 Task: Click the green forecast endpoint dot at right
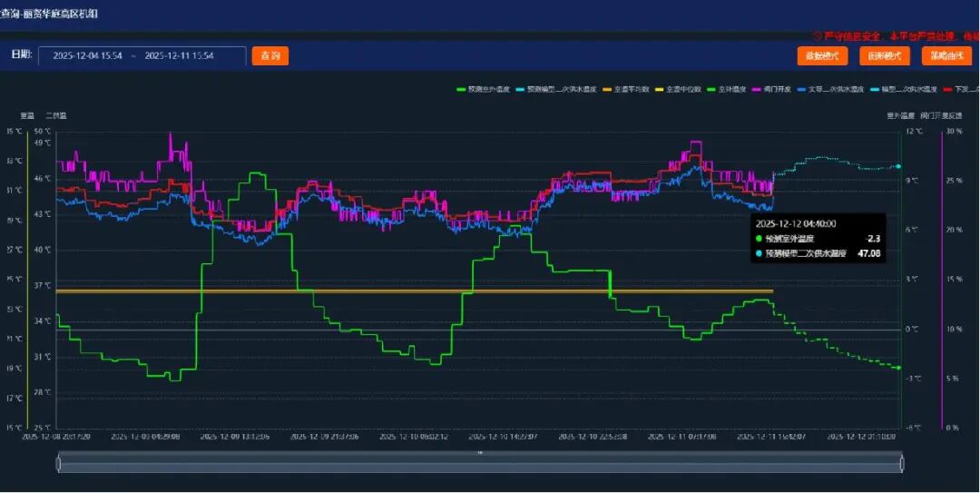tap(898, 368)
